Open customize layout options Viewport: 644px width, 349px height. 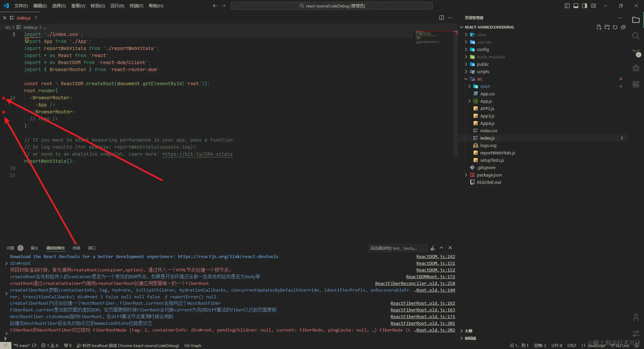point(594,6)
